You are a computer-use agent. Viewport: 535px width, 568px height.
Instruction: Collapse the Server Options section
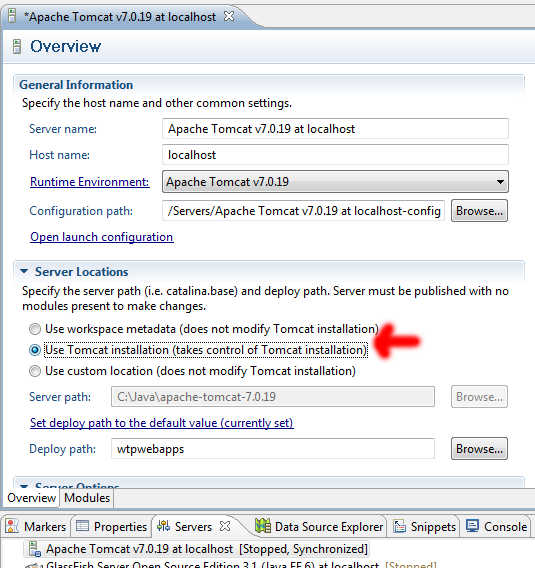[24, 486]
